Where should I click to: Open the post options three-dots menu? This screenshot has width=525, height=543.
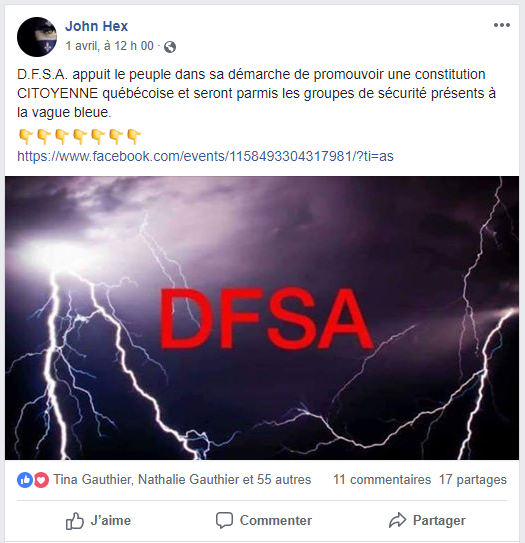pyautogui.click(x=501, y=25)
